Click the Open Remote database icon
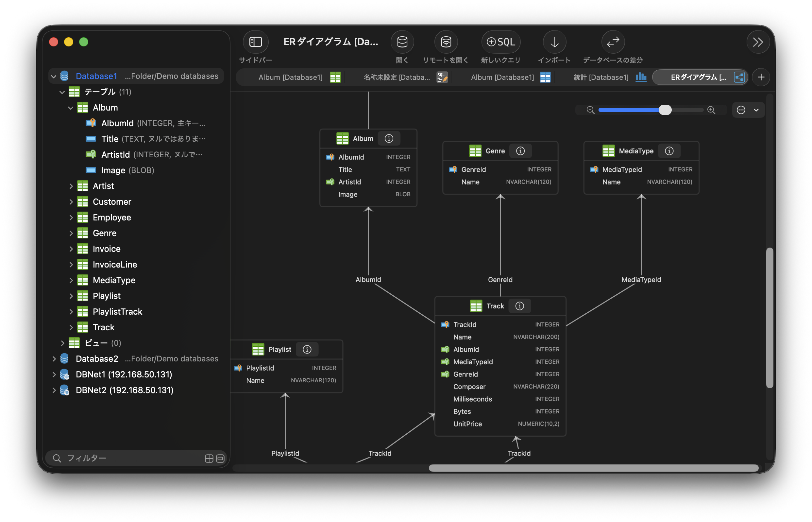Viewport: 812px width, 522px height. pos(446,42)
